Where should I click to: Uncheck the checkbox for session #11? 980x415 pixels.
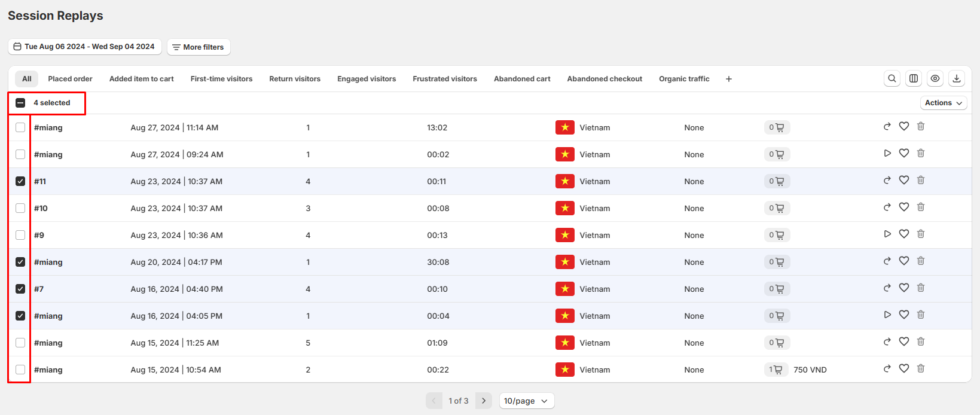coord(20,181)
